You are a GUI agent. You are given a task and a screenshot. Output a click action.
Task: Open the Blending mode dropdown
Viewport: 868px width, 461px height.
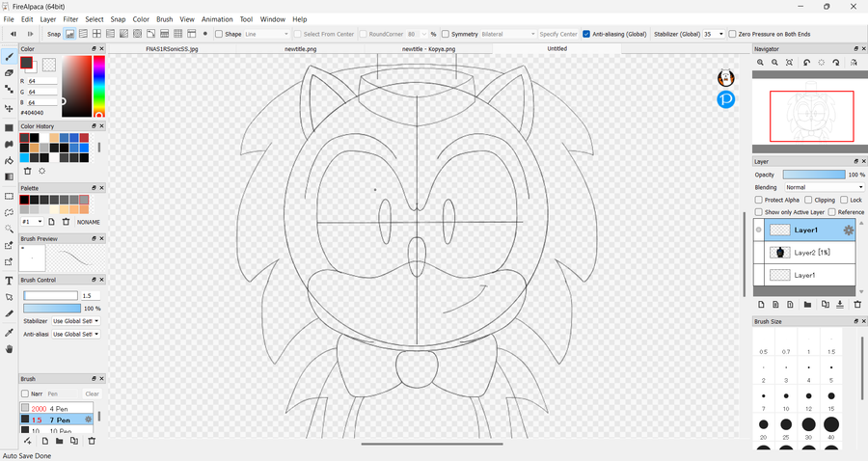coord(825,187)
